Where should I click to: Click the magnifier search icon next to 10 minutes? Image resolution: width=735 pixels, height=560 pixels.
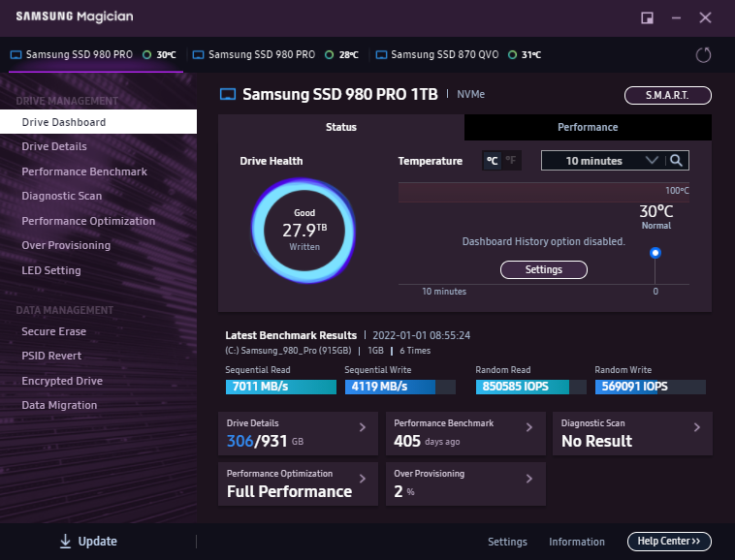pyautogui.click(x=676, y=161)
